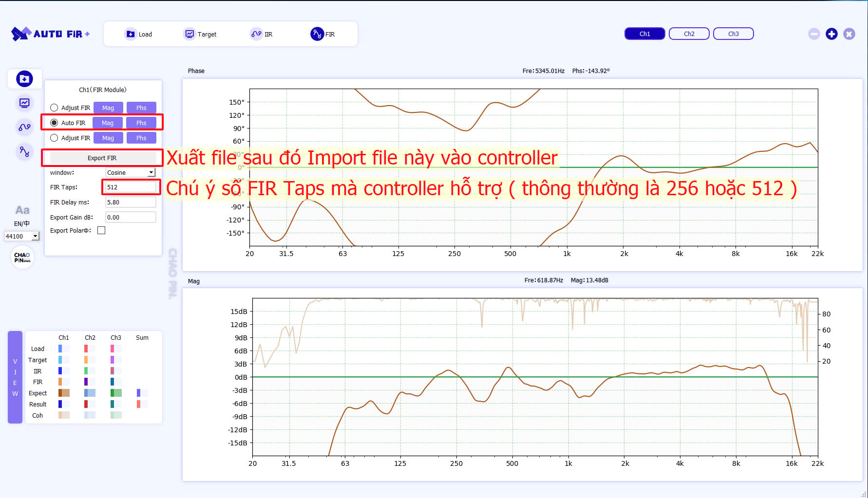Open the Target tab in the top toolbar
Image resolution: width=868 pixels, height=498 pixels.
pyautogui.click(x=200, y=34)
